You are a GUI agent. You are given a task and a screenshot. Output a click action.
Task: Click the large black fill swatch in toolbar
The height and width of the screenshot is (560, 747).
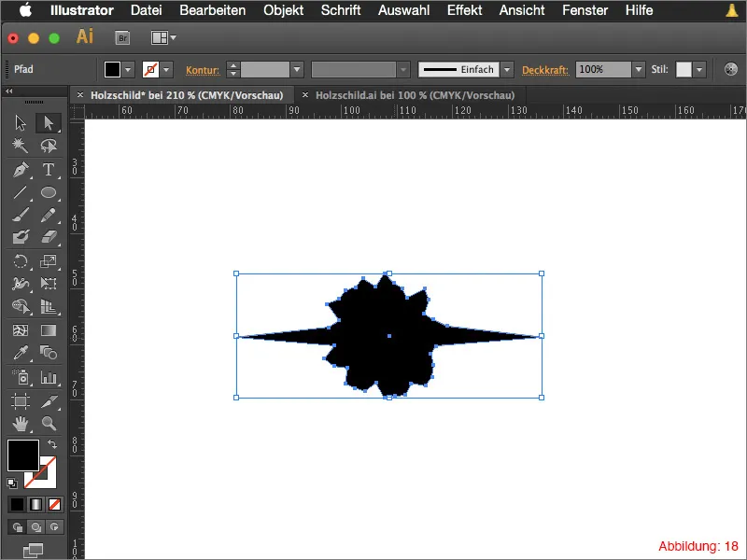tap(22, 455)
